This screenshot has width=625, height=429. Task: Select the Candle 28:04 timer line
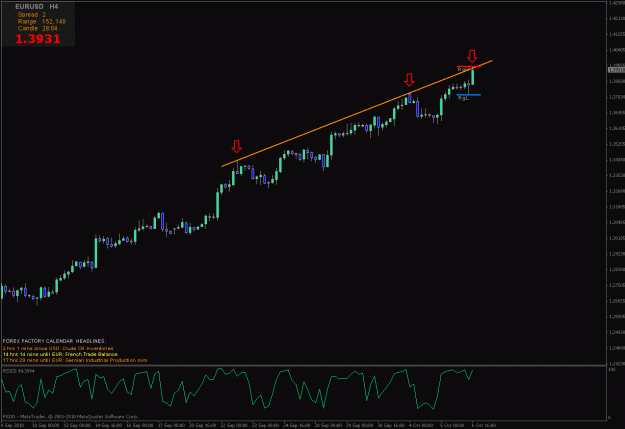pos(37,28)
